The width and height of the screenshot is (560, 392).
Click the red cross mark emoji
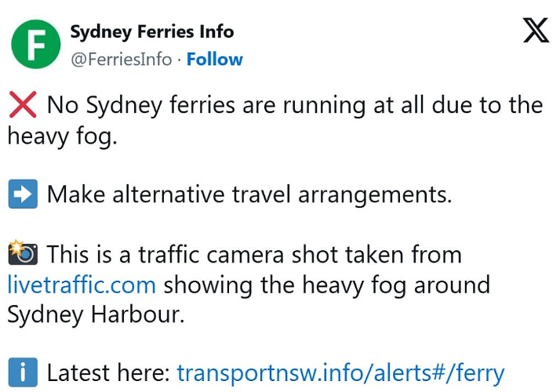point(23,104)
